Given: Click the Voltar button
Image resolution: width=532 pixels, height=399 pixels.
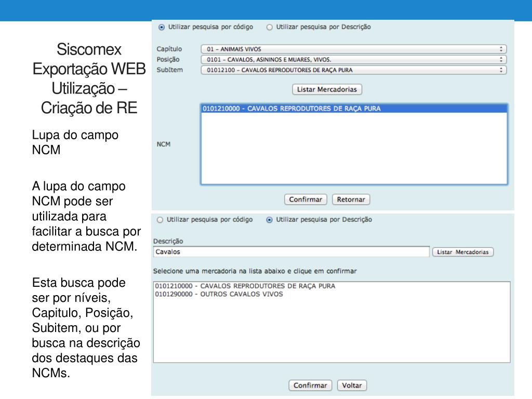Looking at the screenshot, I should click(352, 385).
